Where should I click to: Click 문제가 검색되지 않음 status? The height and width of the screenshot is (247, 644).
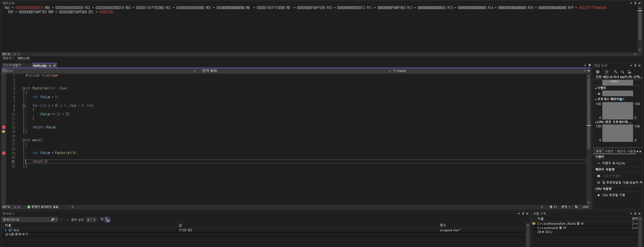point(45,207)
